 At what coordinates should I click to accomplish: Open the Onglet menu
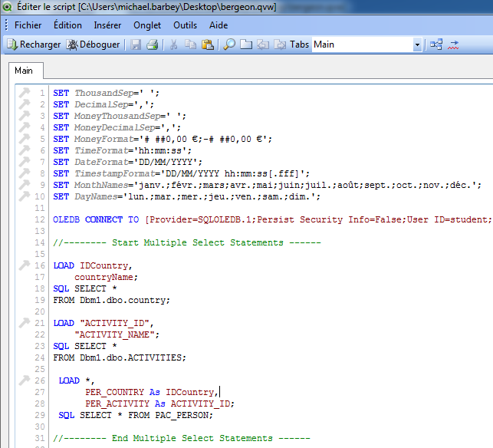point(147,25)
